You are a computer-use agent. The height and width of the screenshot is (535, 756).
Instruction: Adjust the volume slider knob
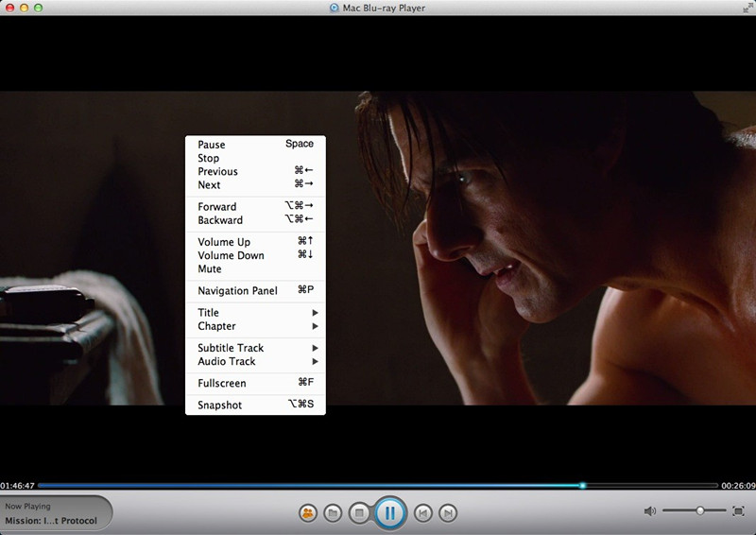700,510
